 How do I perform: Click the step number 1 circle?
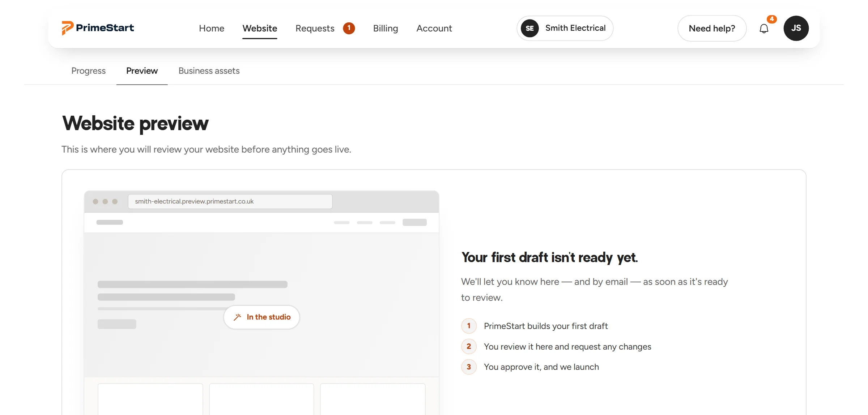coord(469,326)
